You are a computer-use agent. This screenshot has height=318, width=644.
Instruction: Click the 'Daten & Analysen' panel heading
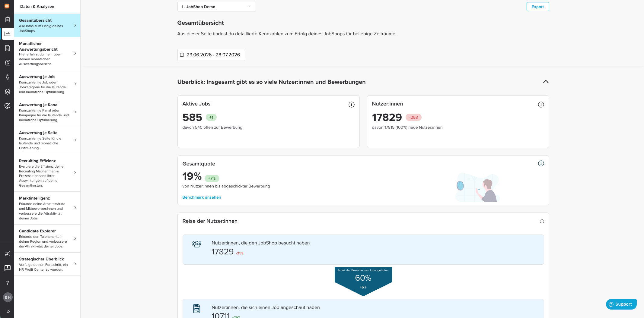click(37, 6)
